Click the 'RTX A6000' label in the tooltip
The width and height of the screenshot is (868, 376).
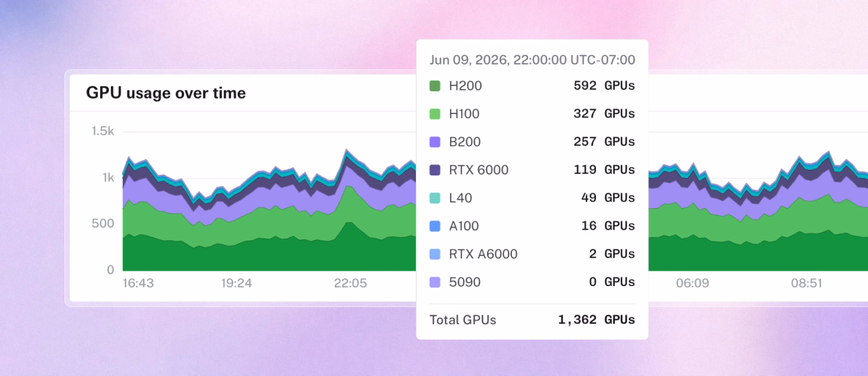coord(483,254)
